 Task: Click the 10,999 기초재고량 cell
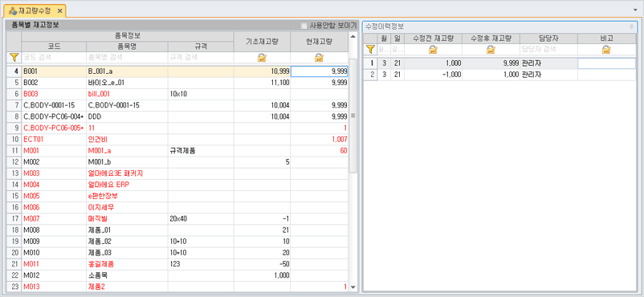pos(262,71)
